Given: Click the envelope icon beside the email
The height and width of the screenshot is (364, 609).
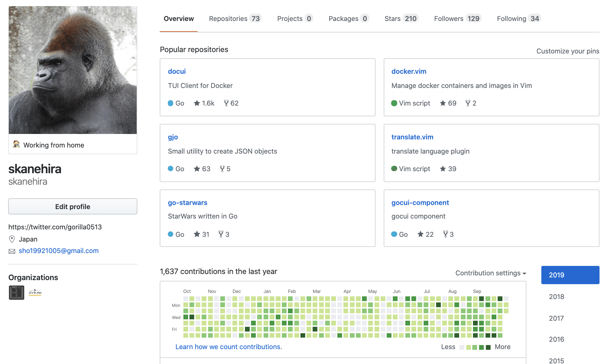Looking at the screenshot, I should (x=12, y=251).
